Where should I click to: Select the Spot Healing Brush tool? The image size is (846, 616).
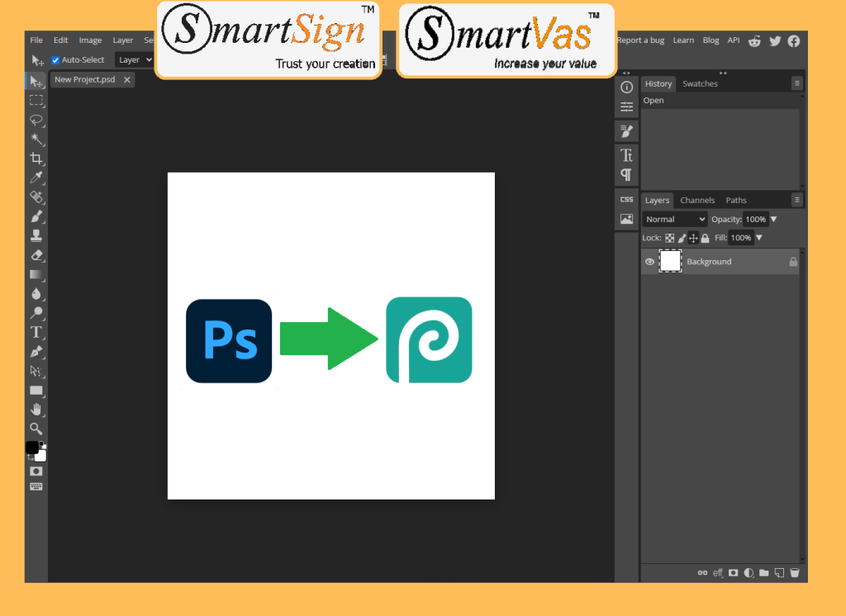pos(36,197)
